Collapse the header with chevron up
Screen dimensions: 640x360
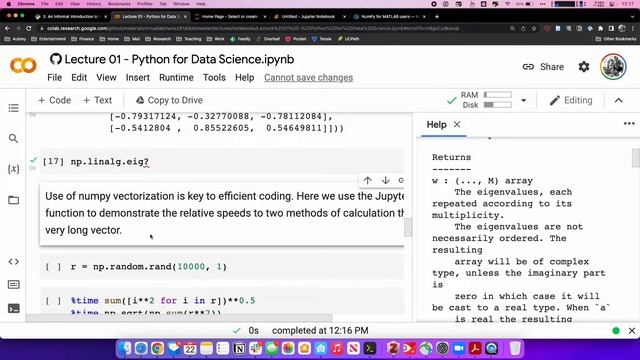619,100
